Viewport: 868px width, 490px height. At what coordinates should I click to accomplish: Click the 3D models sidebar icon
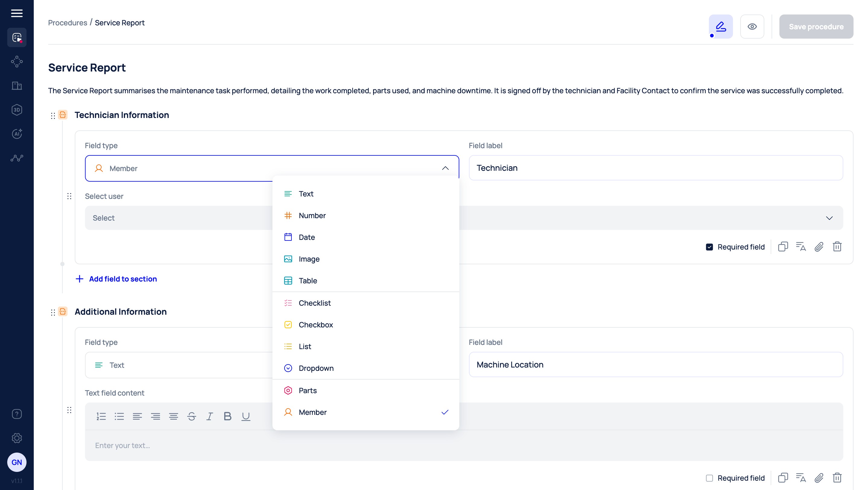17,110
